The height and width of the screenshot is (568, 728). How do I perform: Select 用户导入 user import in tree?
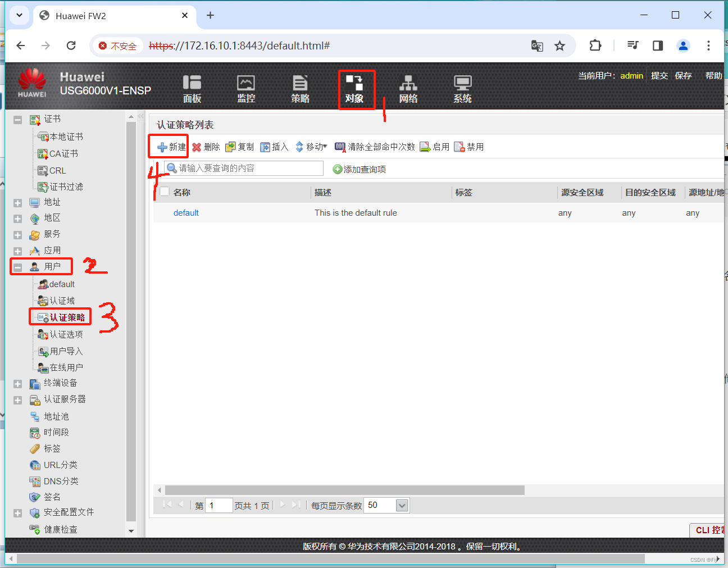coord(61,351)
